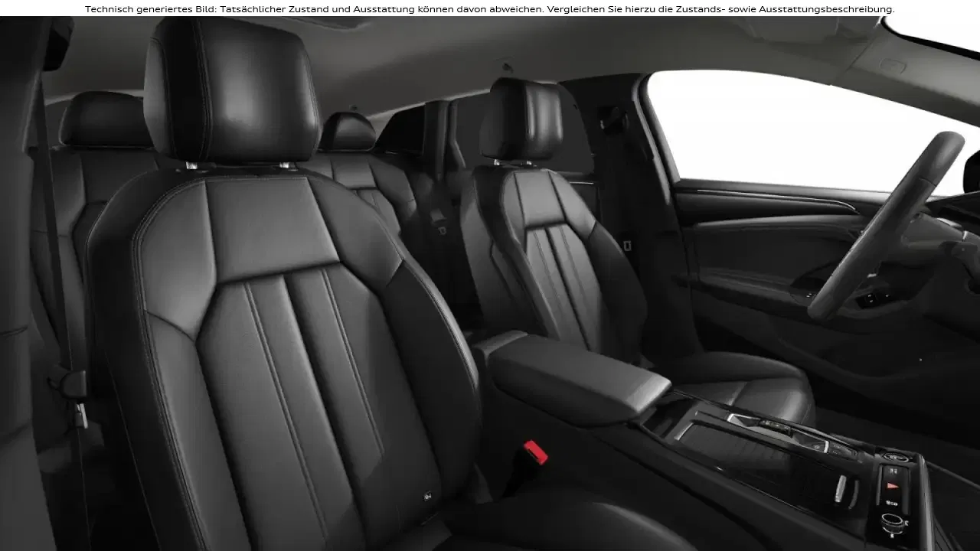Click the driver seat headrest
This screenshot has height=551, width=980.
tap(521, 119)
